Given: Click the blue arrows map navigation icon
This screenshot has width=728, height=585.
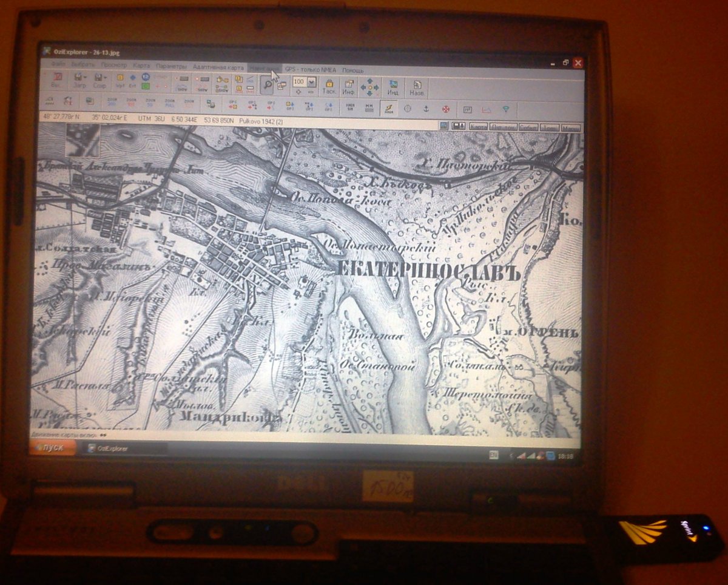Looking at the screenshot, I should pos(370,87).
